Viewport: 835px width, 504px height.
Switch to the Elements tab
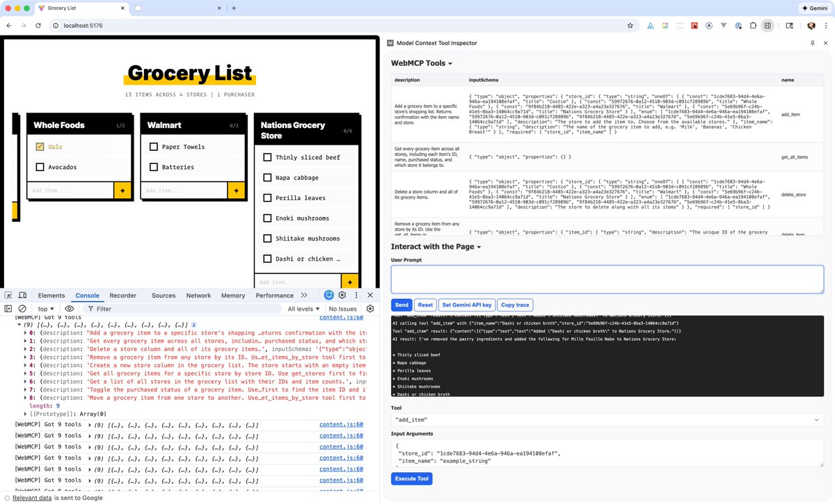tap(51, 295)
